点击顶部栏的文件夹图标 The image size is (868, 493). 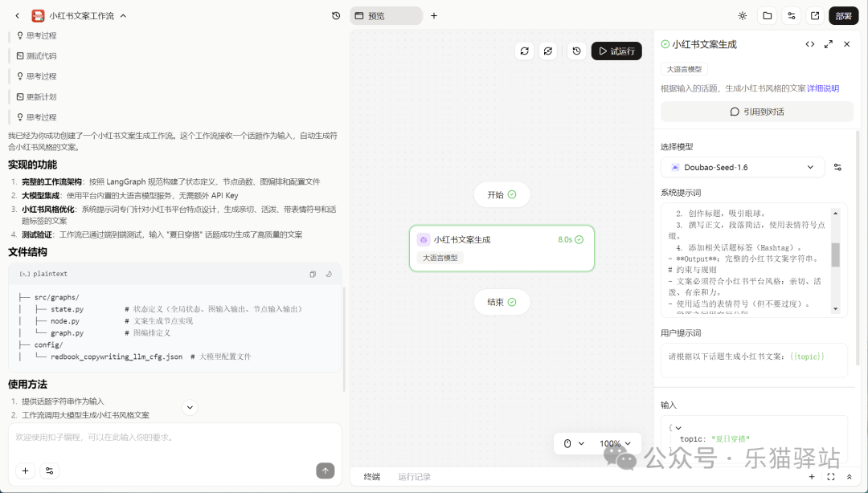(x=768, y=15)
